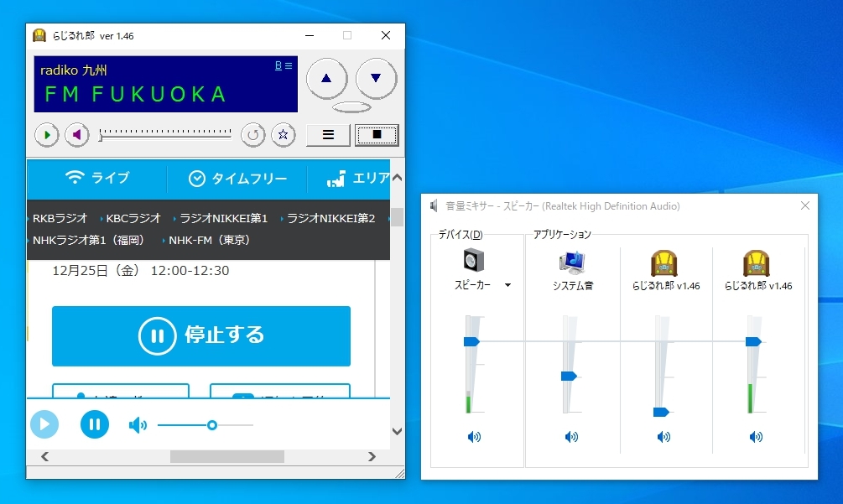Screen dimensions: 843x504
Task: Click the スピーカー device icon in mixer
Action: coord(474,261)
